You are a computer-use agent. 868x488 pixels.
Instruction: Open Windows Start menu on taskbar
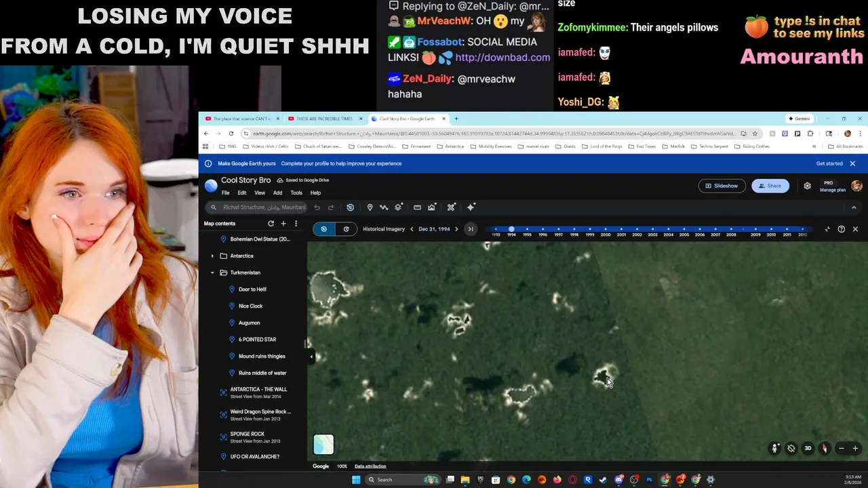[356, 480]
